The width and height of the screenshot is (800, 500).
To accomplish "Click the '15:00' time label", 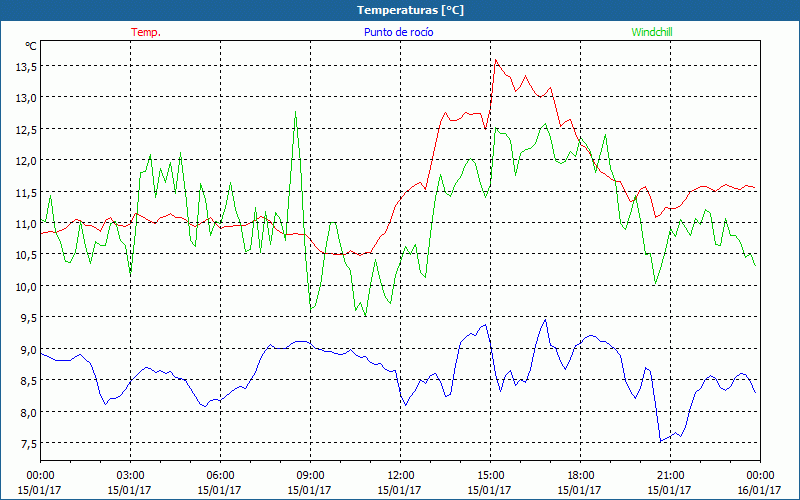I will [x=490, y=476].
